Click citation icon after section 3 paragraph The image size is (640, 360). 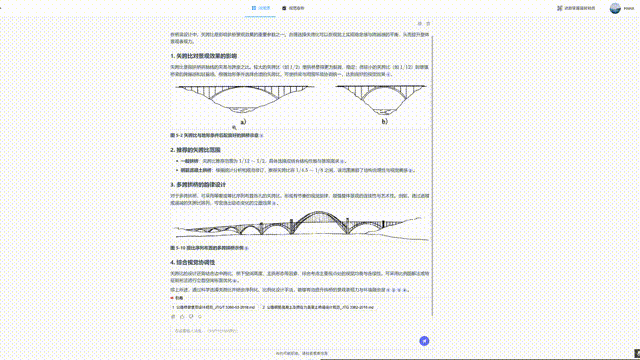[274, 203]
